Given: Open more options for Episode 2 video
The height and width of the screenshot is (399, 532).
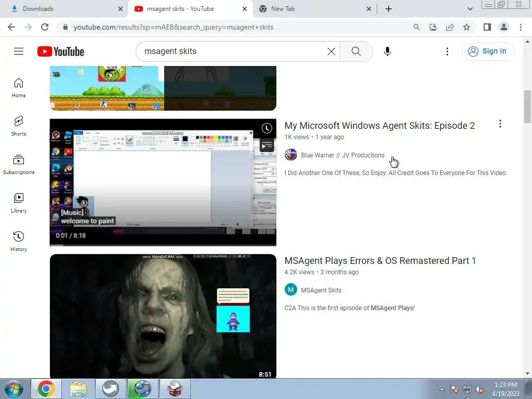Looking at the screenshot, I should (x=500, y=124).
